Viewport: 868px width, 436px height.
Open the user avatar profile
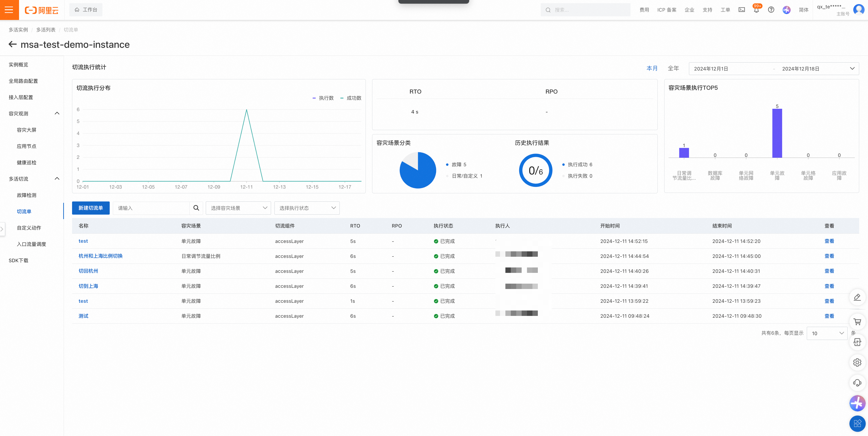[858, 10]
